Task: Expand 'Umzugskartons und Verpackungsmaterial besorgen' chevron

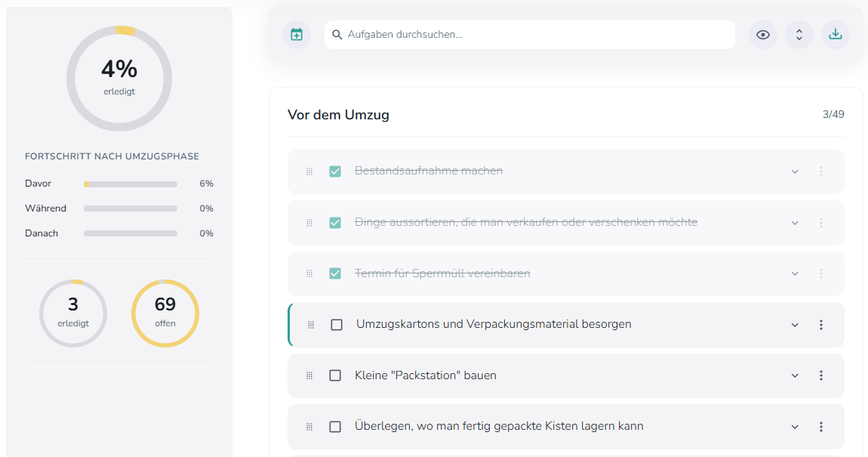Action: [795, 325]
